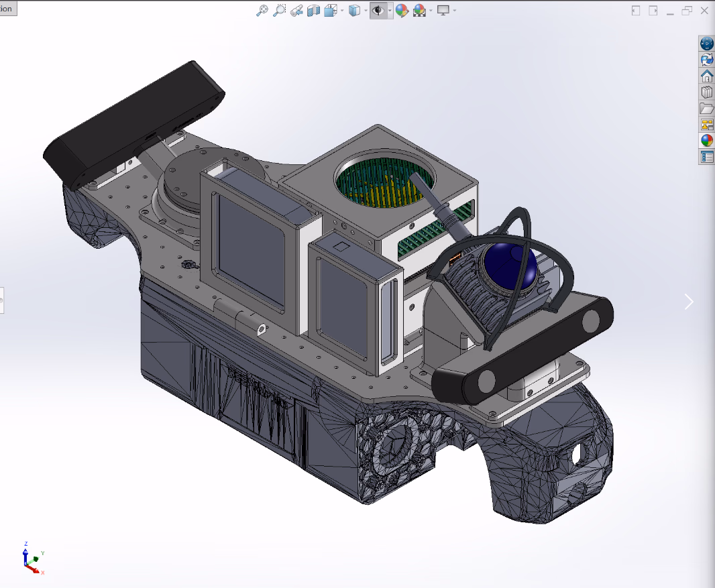Open the Display Style dropdown arrow
The width and height of the screenshot is (715, 588).
point(366,11)
